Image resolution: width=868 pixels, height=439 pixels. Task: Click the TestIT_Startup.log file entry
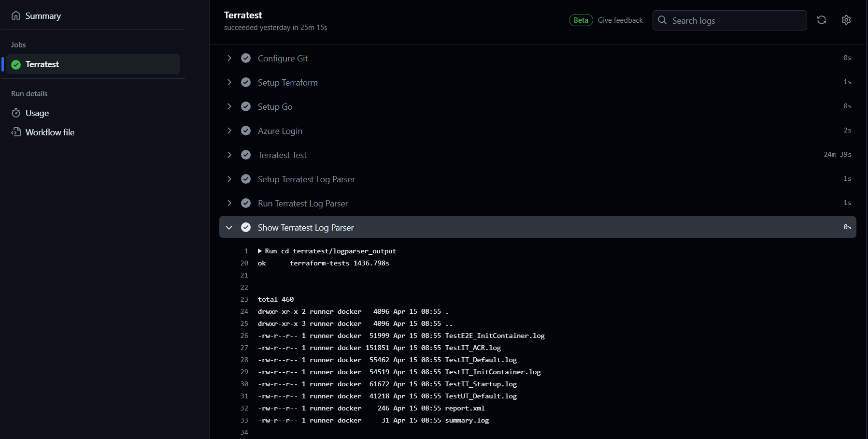[x=481, y=384]
